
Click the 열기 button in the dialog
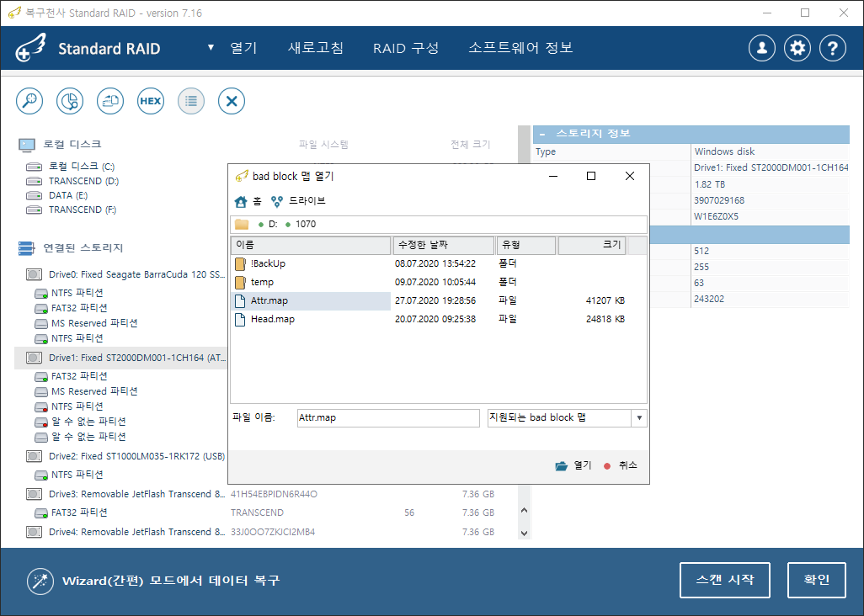coord(573,465)
